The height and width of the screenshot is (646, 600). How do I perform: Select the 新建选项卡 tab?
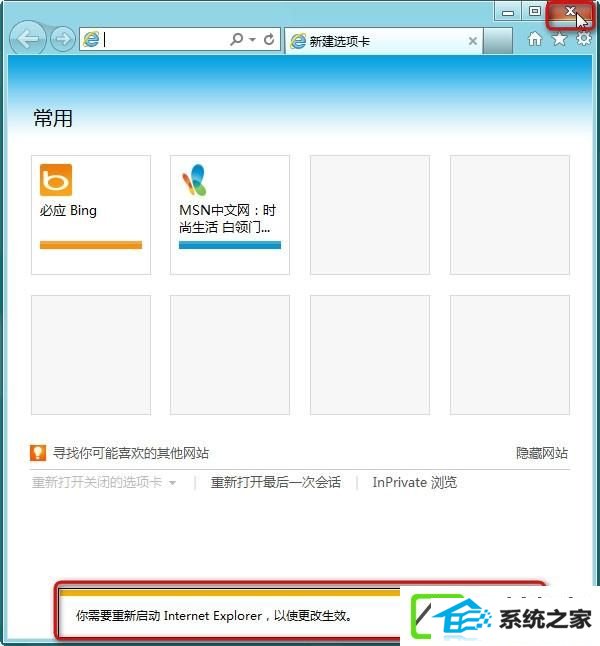pyautogui.click(x=383, y=41)
